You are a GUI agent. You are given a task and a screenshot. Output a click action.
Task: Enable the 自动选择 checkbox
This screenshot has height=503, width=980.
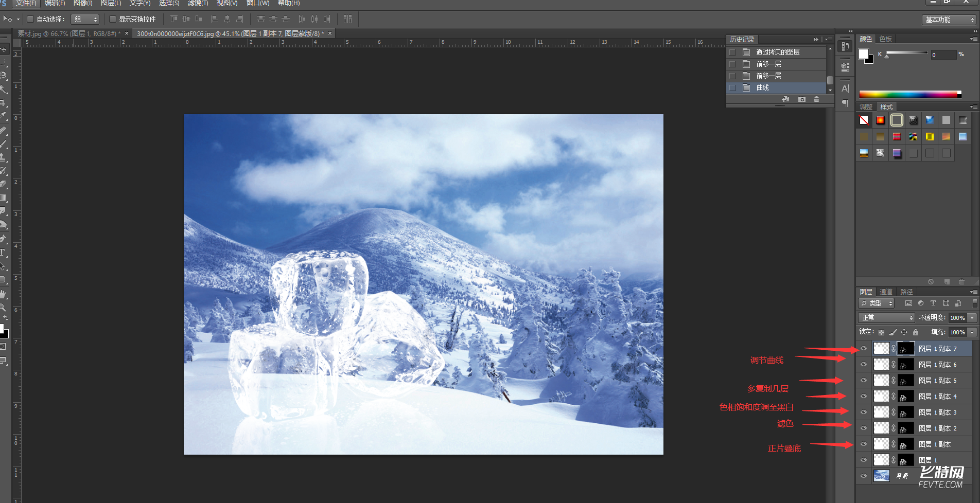30,19
